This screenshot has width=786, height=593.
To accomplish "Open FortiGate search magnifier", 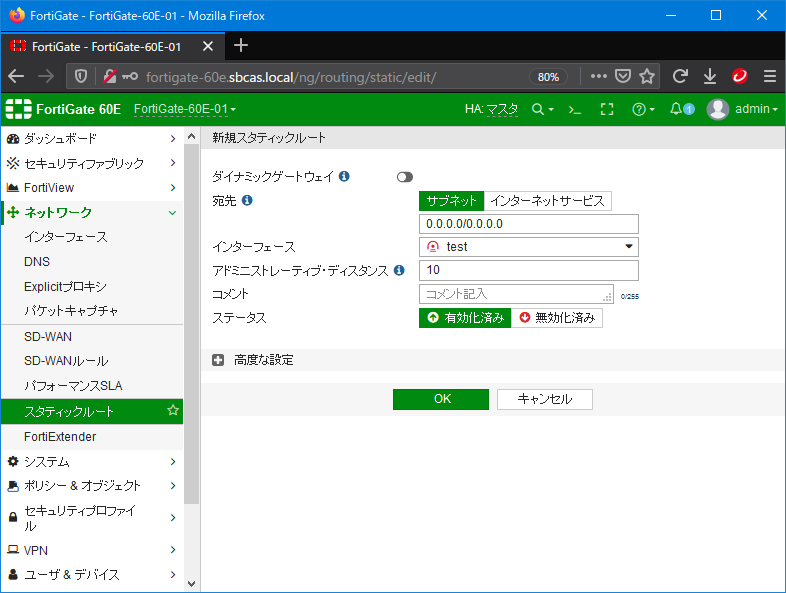I will tap(543, 109).
